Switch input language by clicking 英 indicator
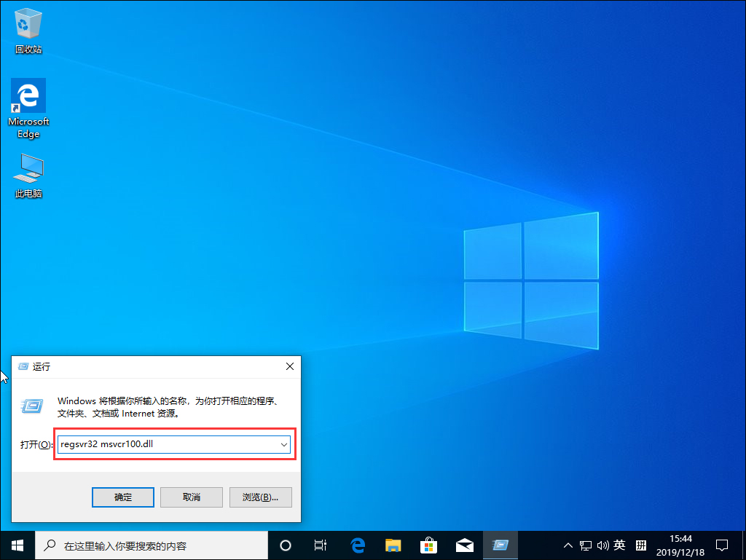 click(619, 545)
